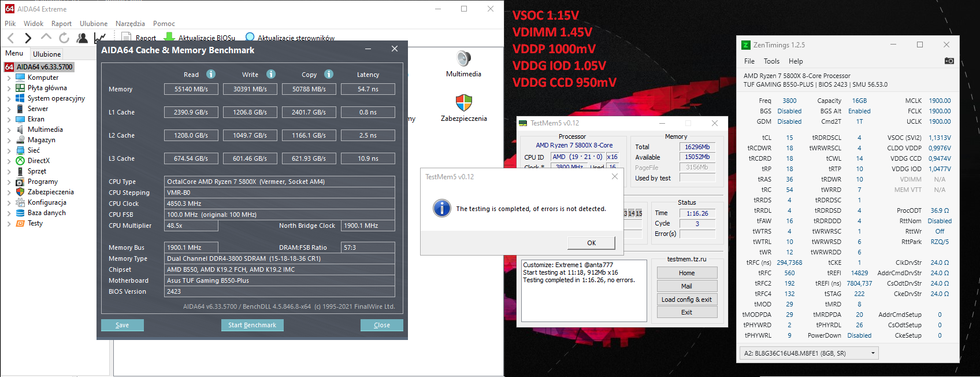Expand the Ekran tree node
The width and height of the screenshot is (980, 377).
9,119
